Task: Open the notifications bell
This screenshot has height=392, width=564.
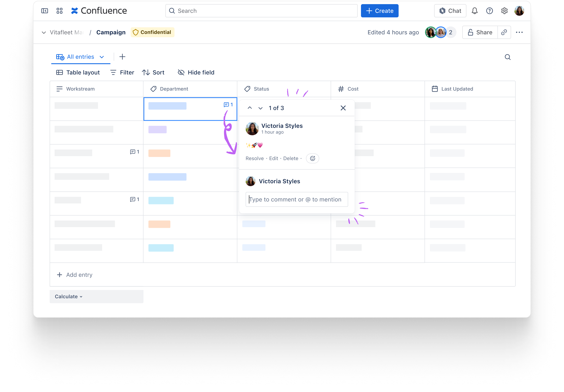Action: pos(474,11)
